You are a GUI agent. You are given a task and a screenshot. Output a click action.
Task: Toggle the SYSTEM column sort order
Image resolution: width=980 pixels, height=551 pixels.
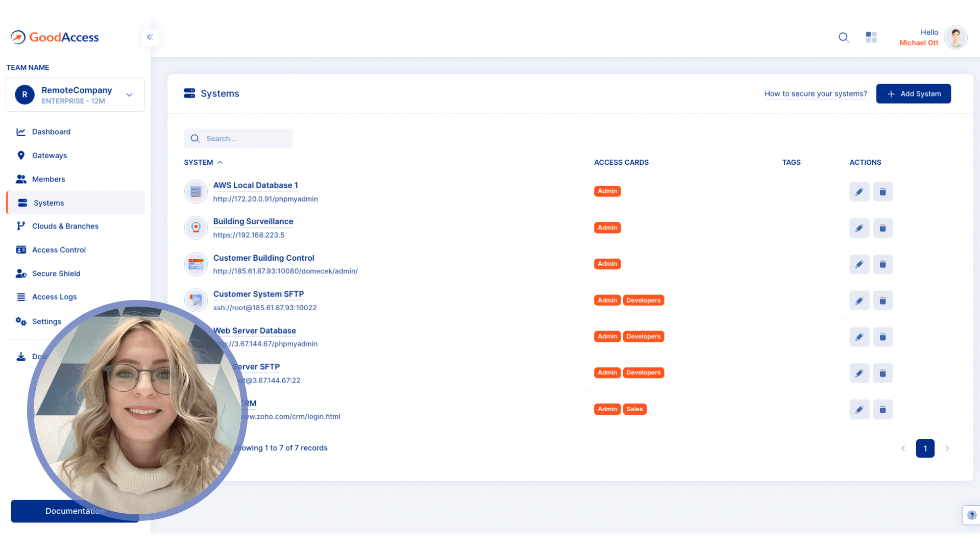click(x=203, y=162)
